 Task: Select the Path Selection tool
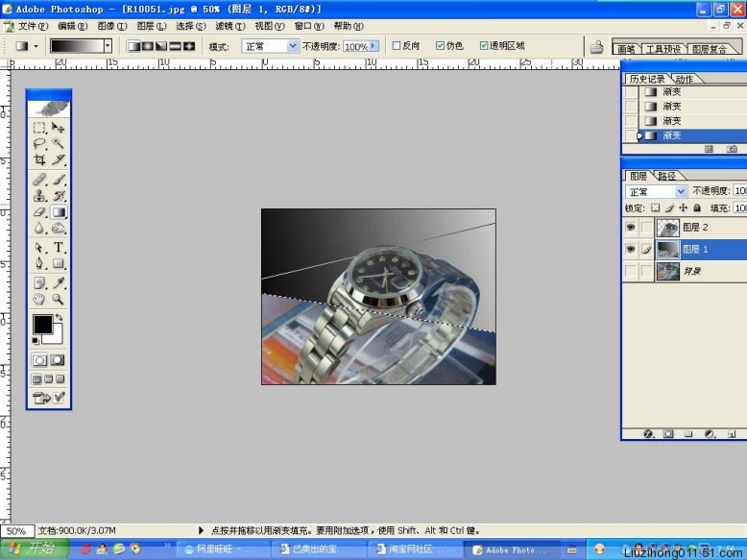39,248
